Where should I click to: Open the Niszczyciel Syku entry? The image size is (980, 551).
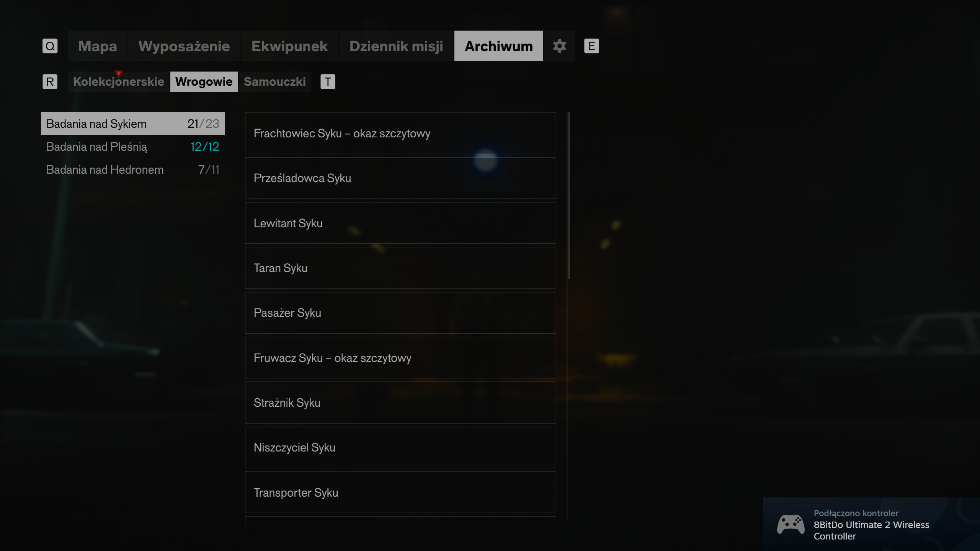pyautogui.click(x=400, y=447)
